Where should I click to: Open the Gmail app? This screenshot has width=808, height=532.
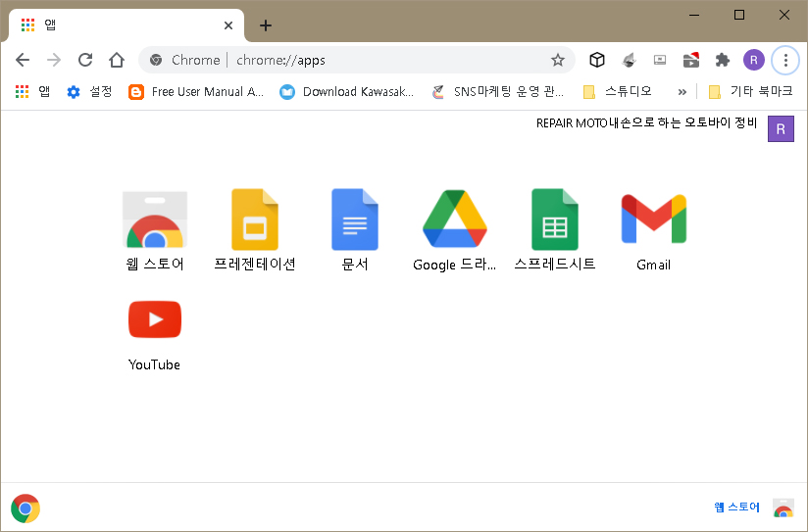654,230
